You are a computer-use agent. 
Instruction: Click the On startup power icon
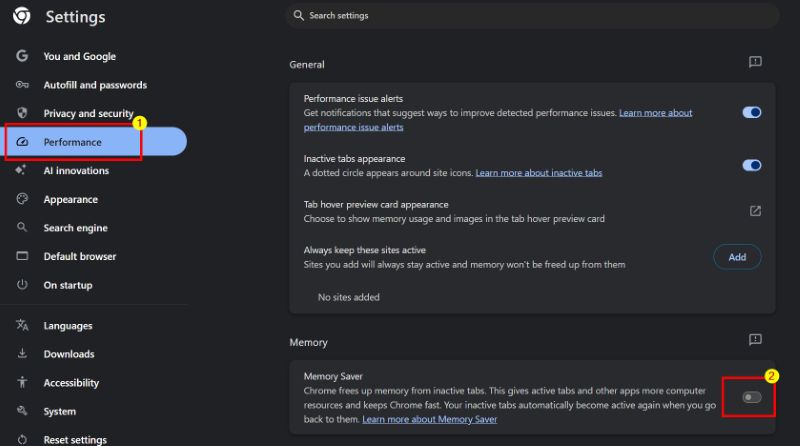(x=22, y=285)
